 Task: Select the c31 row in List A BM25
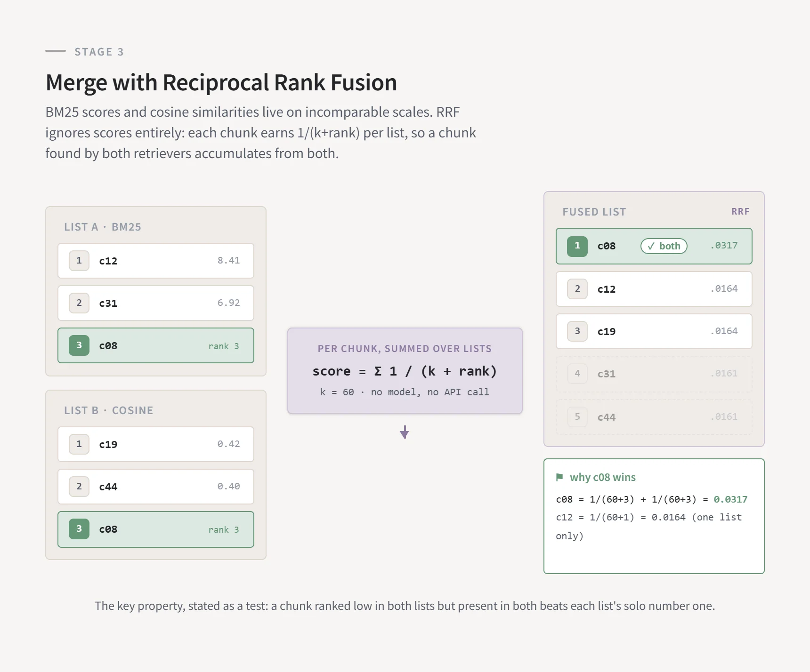156,303
